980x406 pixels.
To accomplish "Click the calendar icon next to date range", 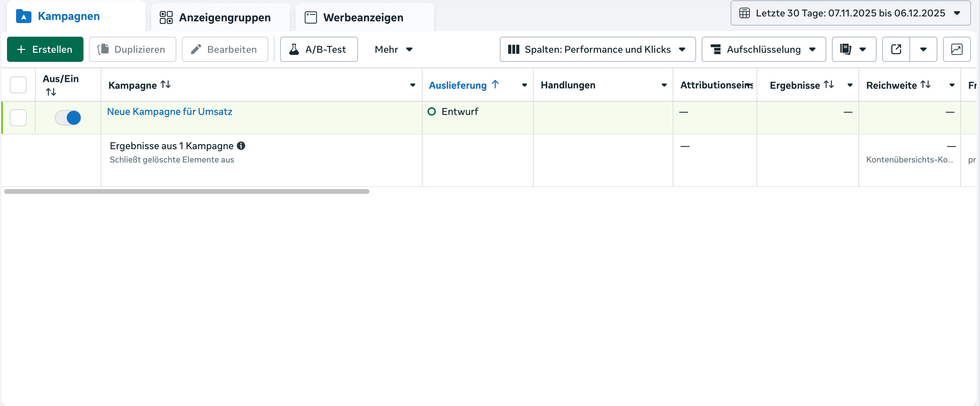I will (x=745, y=13).
